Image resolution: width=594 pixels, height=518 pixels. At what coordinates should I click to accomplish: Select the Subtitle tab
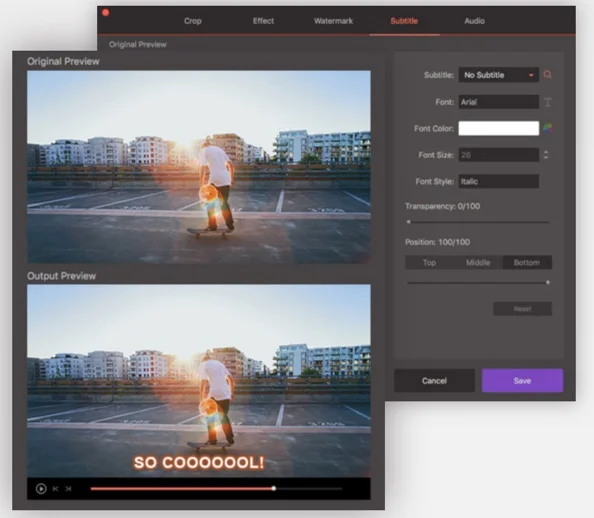pos(404,21)
